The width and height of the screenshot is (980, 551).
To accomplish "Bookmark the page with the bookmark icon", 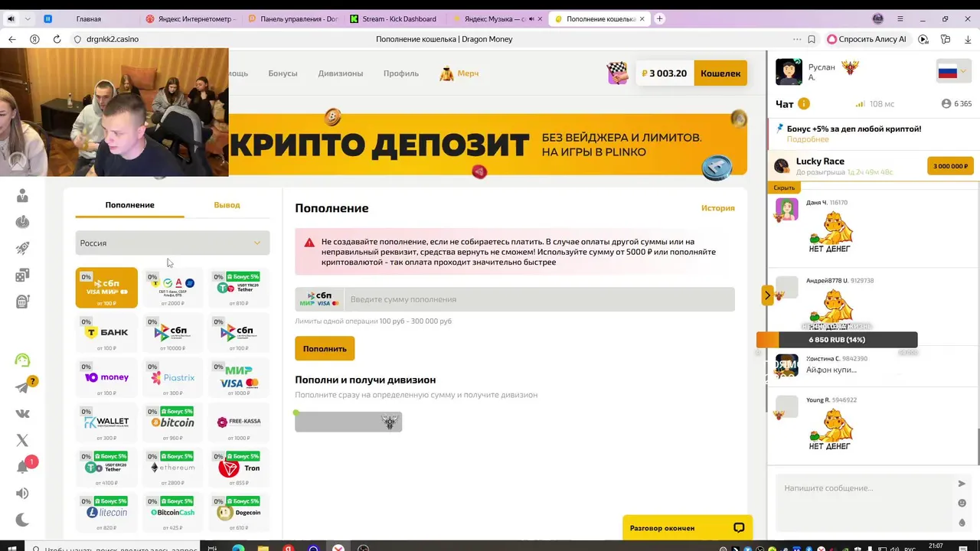I will coord(811,39).
